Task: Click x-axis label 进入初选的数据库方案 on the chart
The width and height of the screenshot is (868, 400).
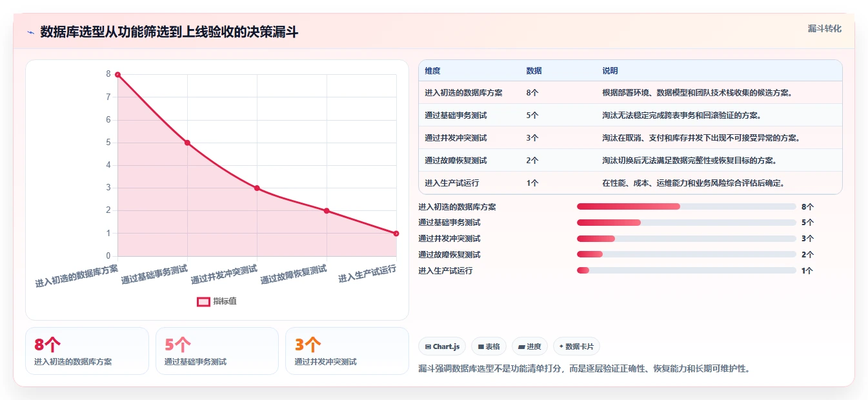Action: 76,275
